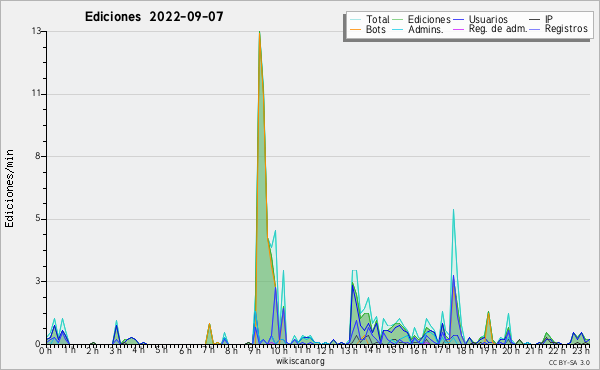Image resolution: width=600 pixels, height=370 pixels.
Task: Click the 3 h x-axis label
Action: click(x=116, y=351)
